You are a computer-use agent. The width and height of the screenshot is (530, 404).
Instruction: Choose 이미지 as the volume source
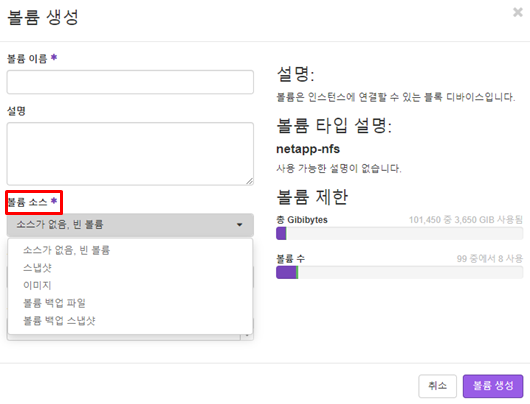(x=37, y=285)
